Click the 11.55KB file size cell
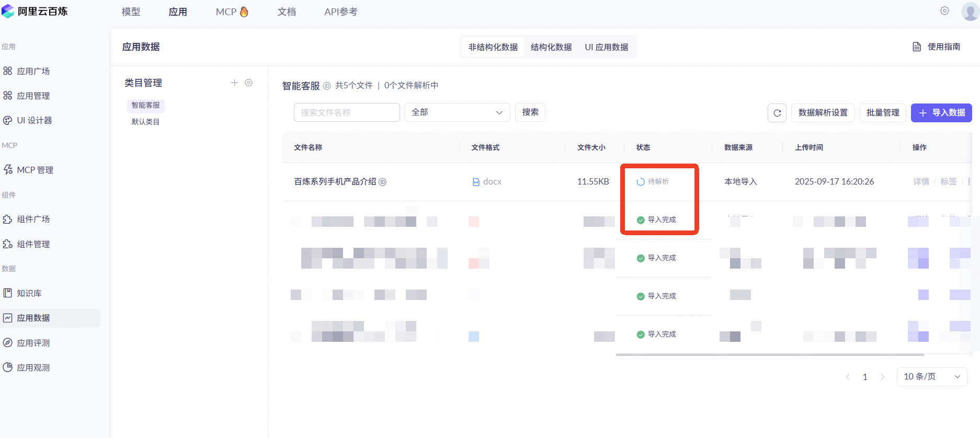Screen dimensions: 980x438 tap(593, 182)
